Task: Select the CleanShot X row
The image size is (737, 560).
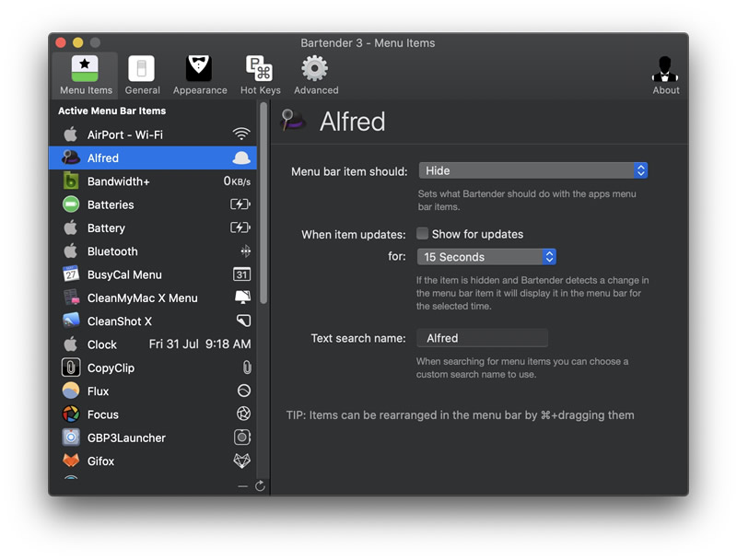Action: pos(153,321)
